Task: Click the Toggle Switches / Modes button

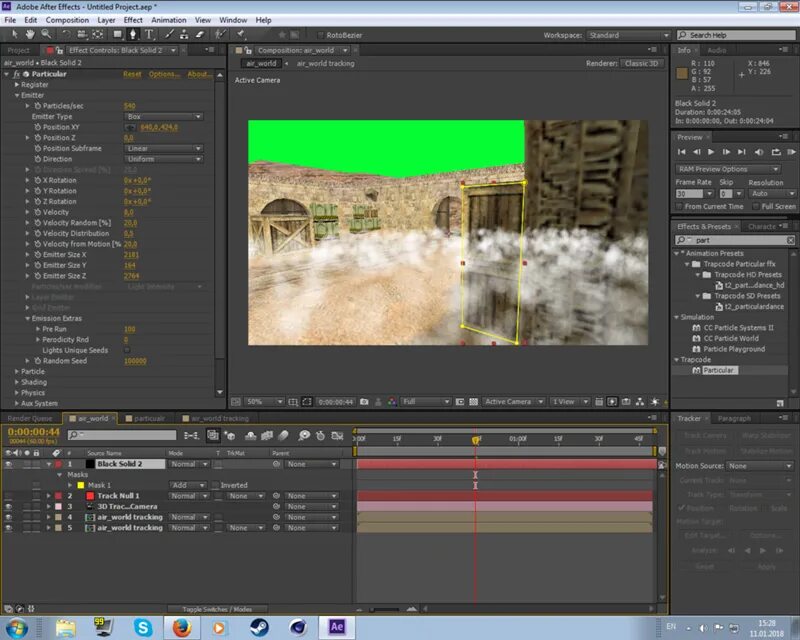Action: coord(217,609)
